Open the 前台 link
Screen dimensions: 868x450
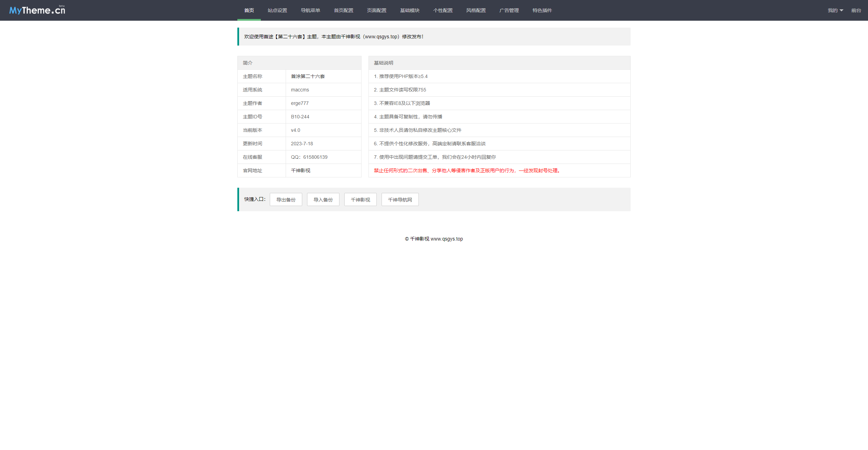[x=856, y=10]
